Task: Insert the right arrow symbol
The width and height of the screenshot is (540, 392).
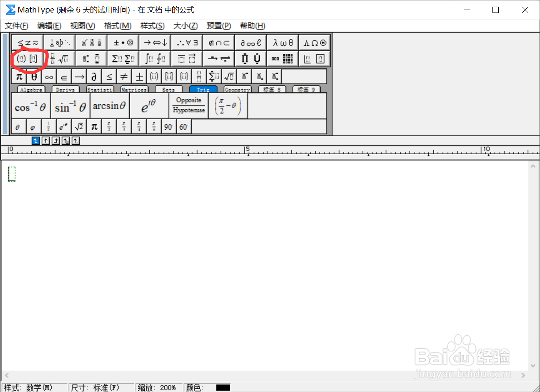Action: 79,77
